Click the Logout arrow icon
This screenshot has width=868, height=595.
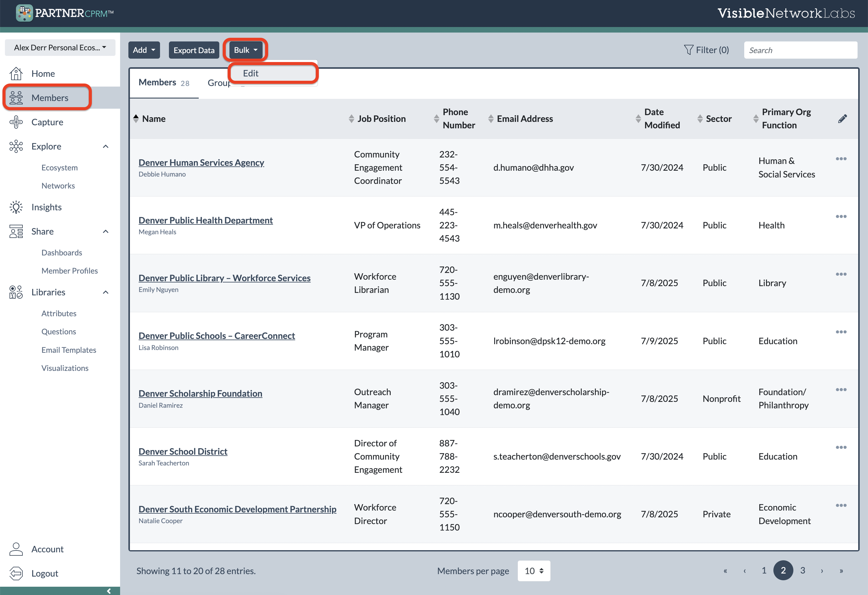coord(16,573)
